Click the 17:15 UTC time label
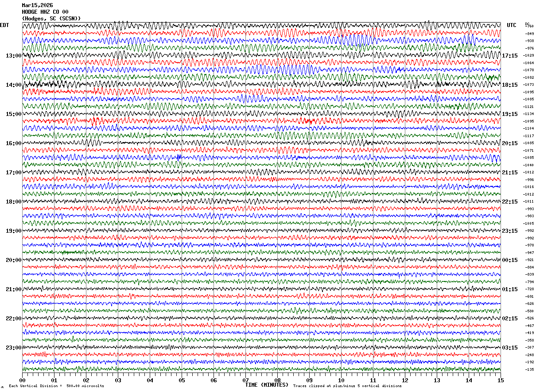The width and height of the screenshot is (536, 392). 510,56
